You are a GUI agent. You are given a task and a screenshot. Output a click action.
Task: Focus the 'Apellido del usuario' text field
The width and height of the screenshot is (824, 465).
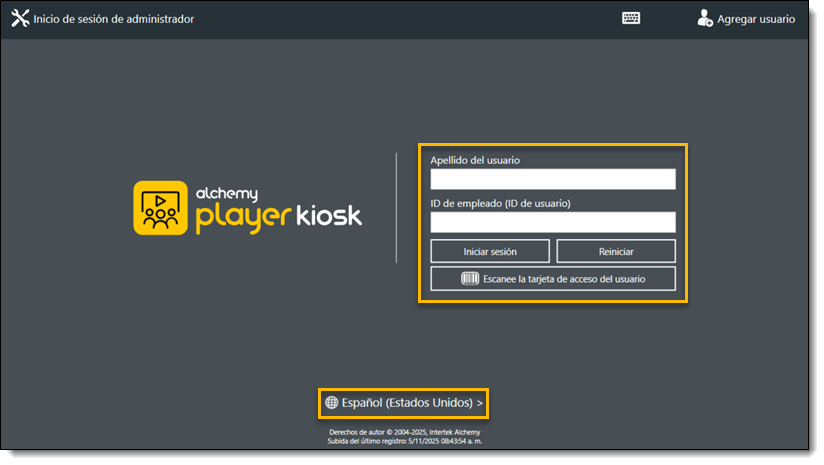point(553,179)
